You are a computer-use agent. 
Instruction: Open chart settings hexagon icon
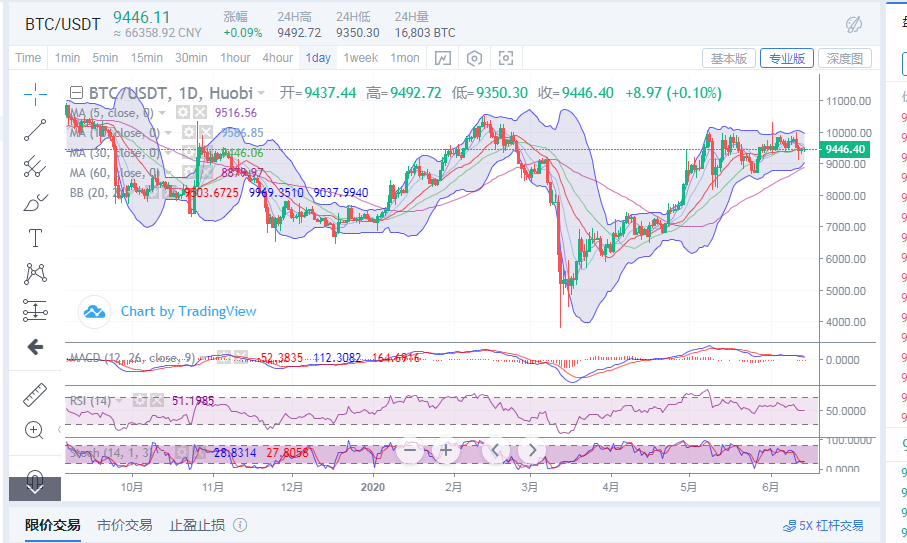pyautogui.click(x=474, y=58)
